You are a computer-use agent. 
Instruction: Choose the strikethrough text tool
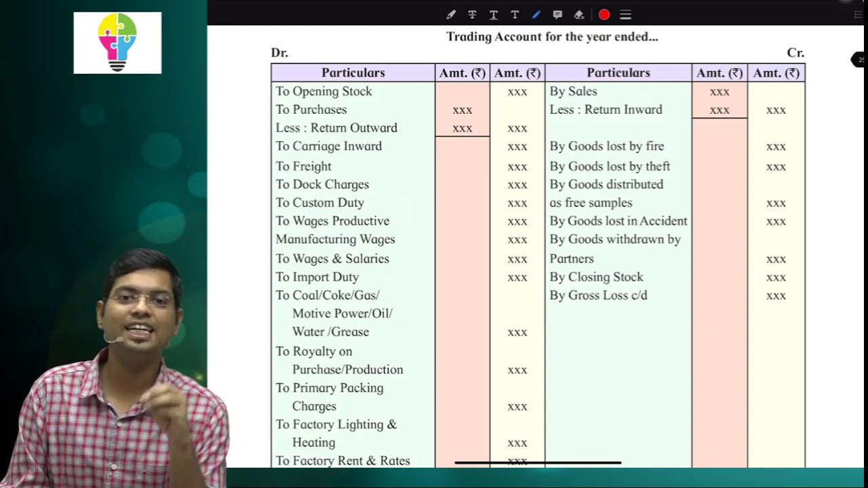[x=472, y=14]
